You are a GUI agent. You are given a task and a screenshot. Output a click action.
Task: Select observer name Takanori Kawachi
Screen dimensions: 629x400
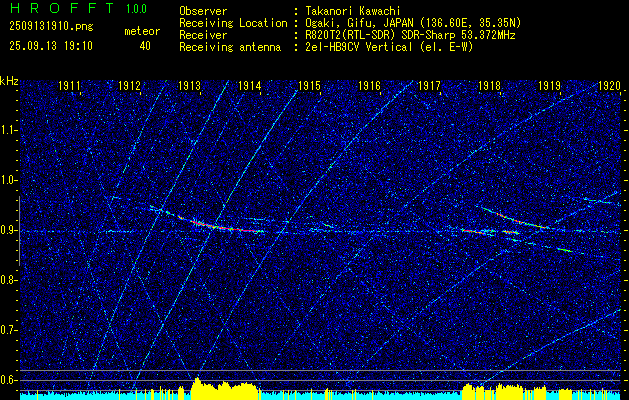[352, 11]
